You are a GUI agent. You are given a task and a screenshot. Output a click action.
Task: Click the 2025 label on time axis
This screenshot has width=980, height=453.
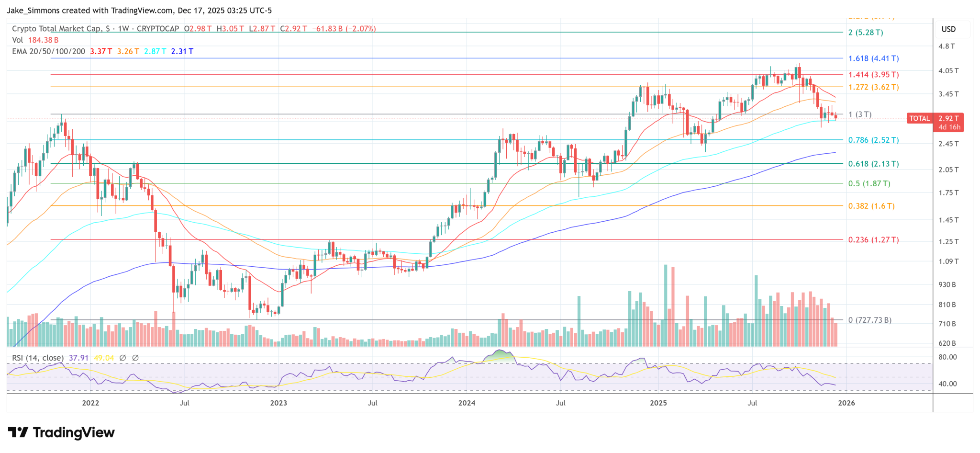[x=658, y=403]
